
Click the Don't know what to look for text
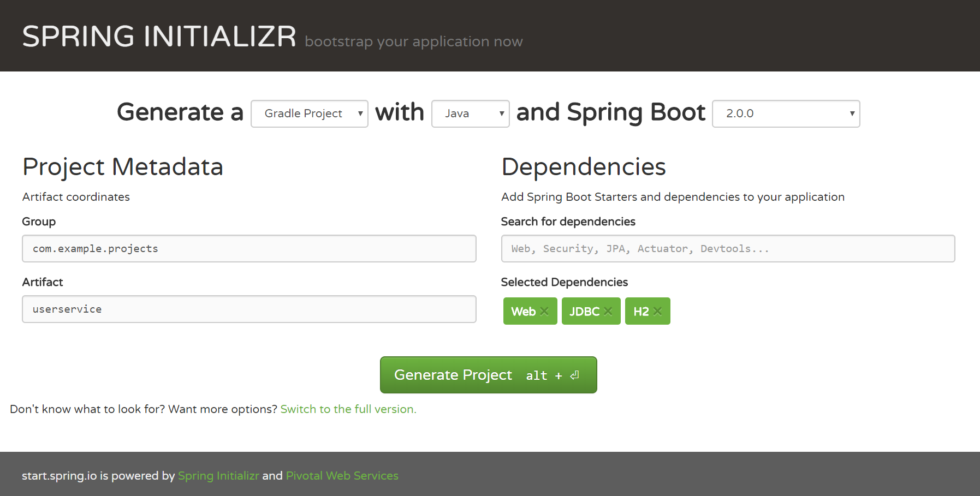[144, 409]
